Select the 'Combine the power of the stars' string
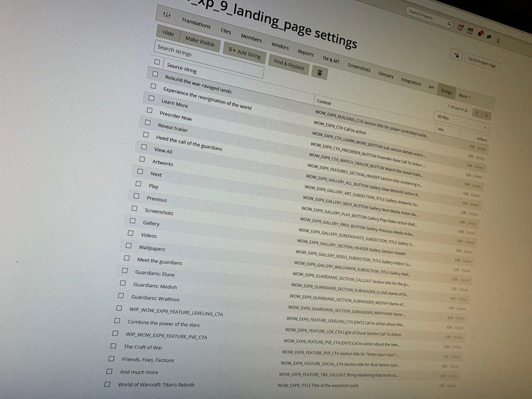 tap(164, 323)
